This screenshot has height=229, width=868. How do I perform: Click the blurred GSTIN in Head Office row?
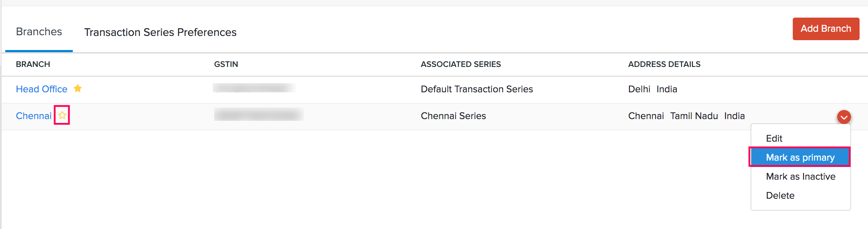pyautogui.click(x=254, y=88)
